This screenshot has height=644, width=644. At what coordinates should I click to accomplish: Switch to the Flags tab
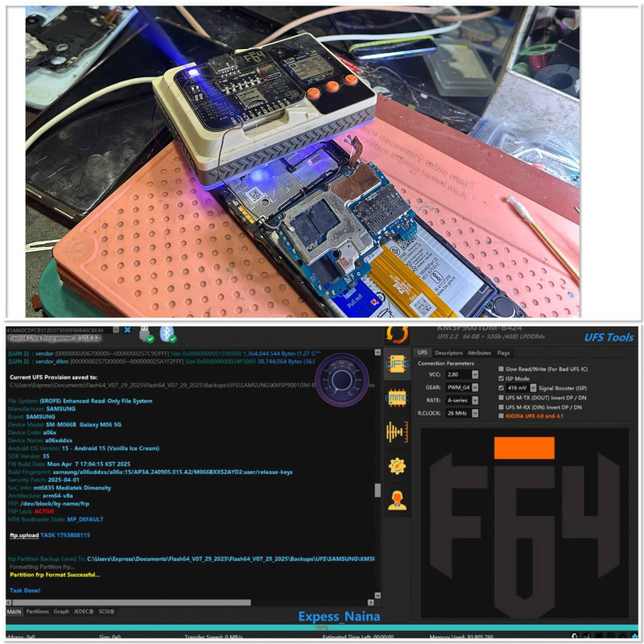tap(504, 353)
